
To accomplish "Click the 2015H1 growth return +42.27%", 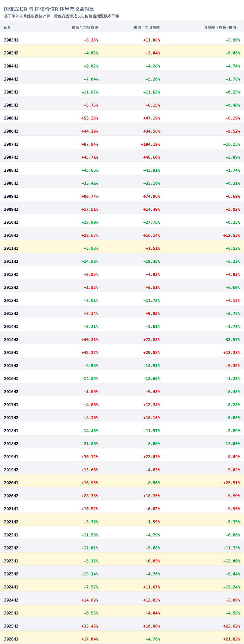I will point(90,353).
